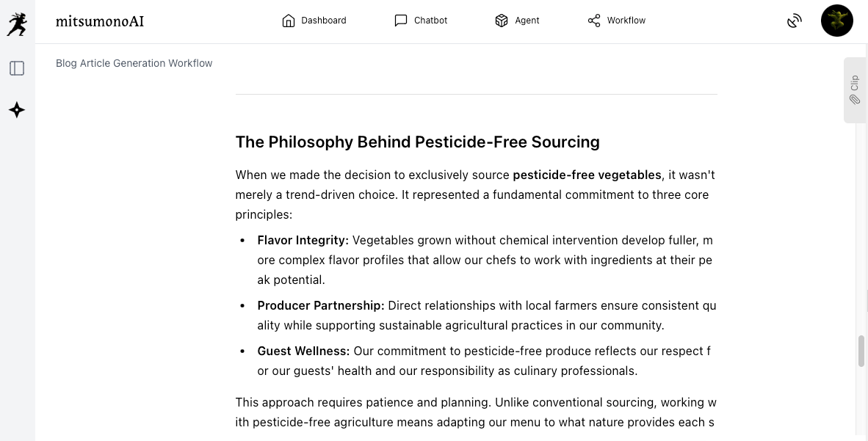Click the Dashboard house icon
The image size is (868, 441).
click(x=289, y=21)
